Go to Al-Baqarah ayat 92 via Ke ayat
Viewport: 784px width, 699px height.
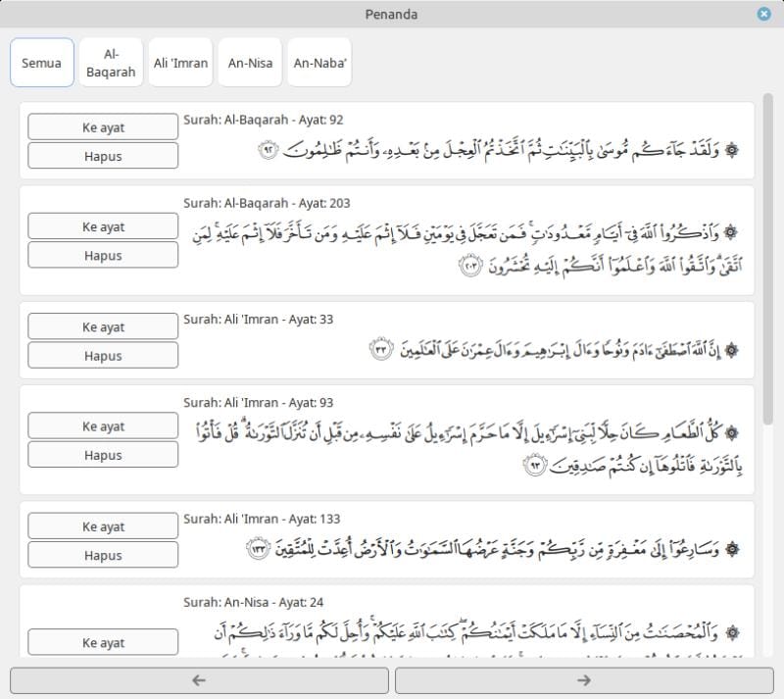(103, 126)
